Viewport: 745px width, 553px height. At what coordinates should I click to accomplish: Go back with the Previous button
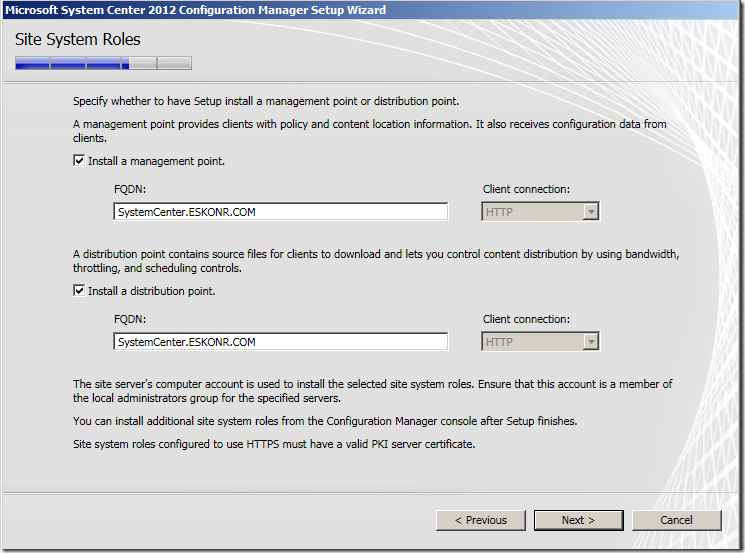(x=480, y=520)
